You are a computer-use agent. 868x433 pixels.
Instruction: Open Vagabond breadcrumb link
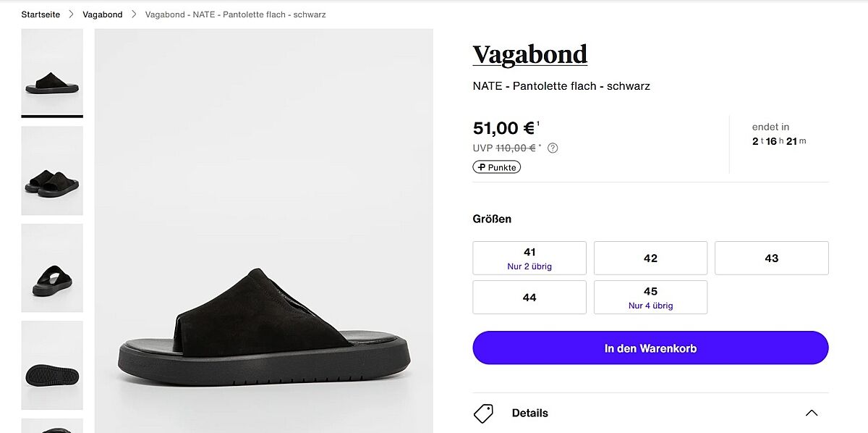pos(103,14)
